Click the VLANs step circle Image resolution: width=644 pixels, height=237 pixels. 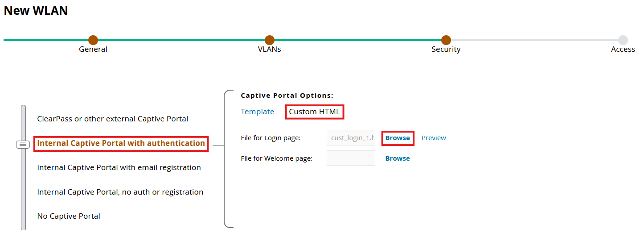(x=269, y=40)
